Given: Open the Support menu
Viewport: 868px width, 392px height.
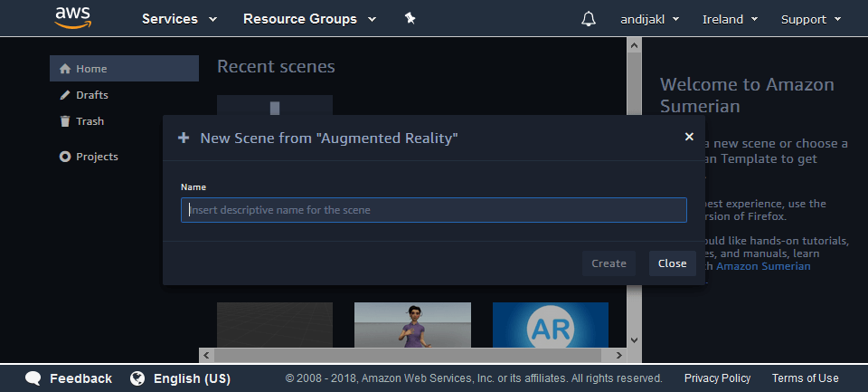Looking at the screenshot, I should 811,19.
